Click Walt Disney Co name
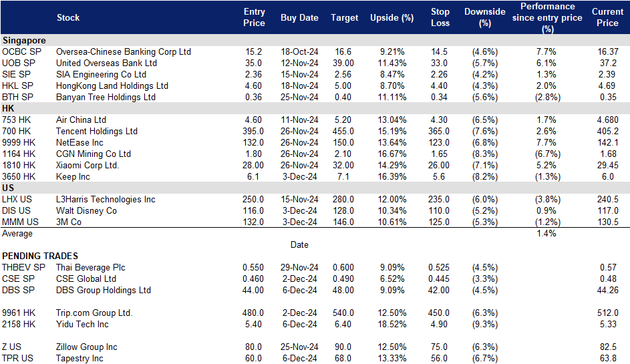This screenshot has width=630, height=364. 86,210
